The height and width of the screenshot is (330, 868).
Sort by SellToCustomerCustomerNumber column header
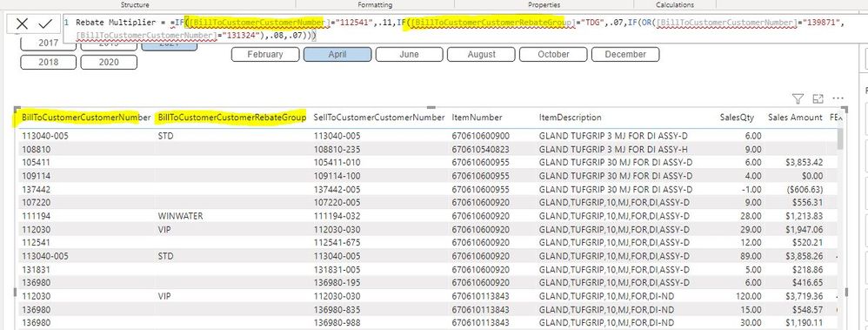[x=378, y=118]
